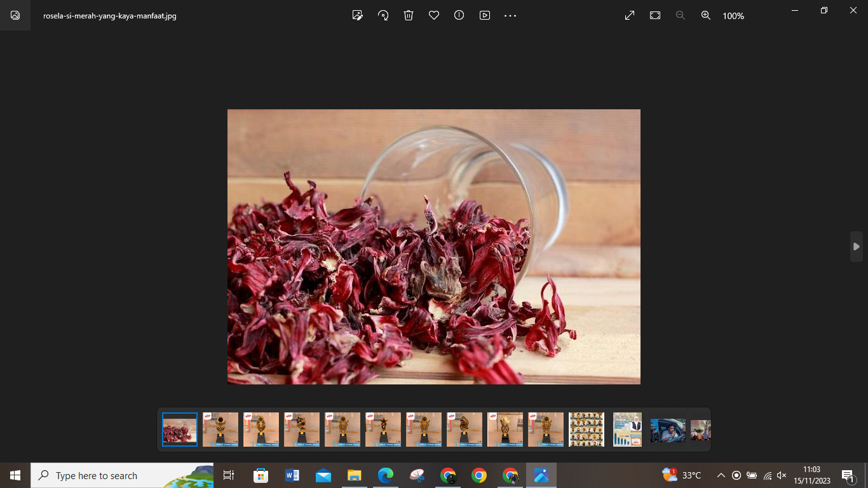Toggle the favorite heart icon
868x488 pixels.
click(434, 15)
